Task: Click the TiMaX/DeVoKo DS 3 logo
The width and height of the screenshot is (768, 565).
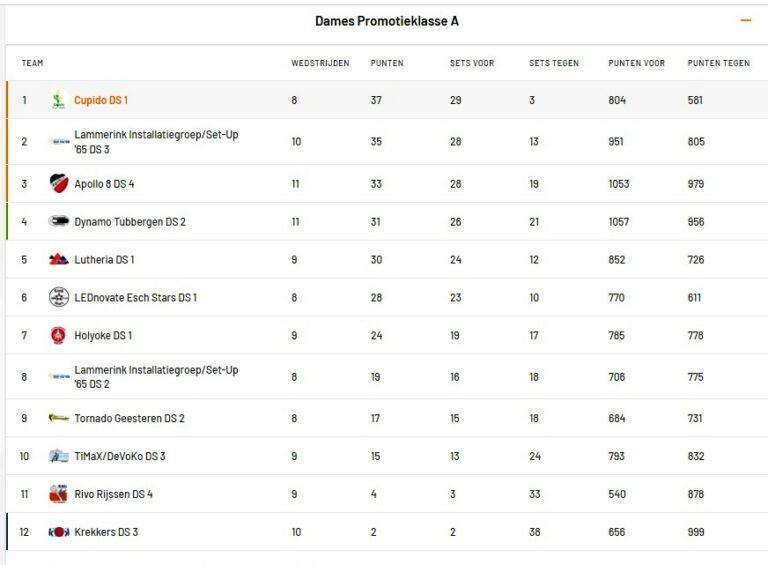Action: tap(59, 456)
